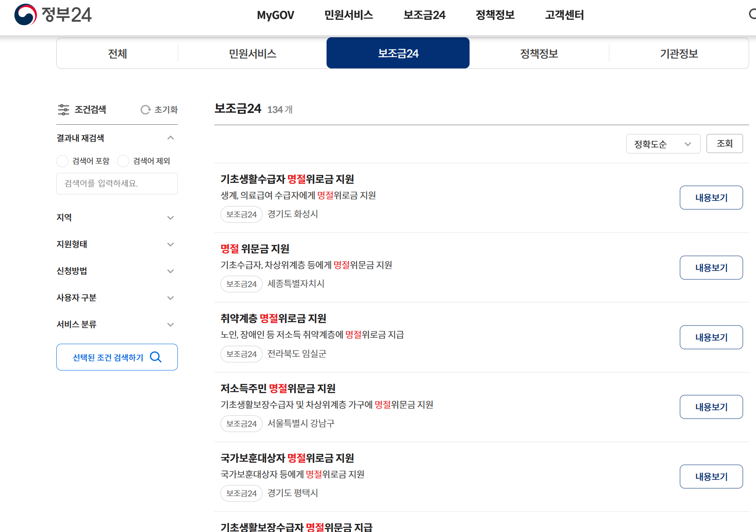Screen dimensions: 756x532
Task: Open the 정확도순 sort dropdown
Action: tap(663, 144)
